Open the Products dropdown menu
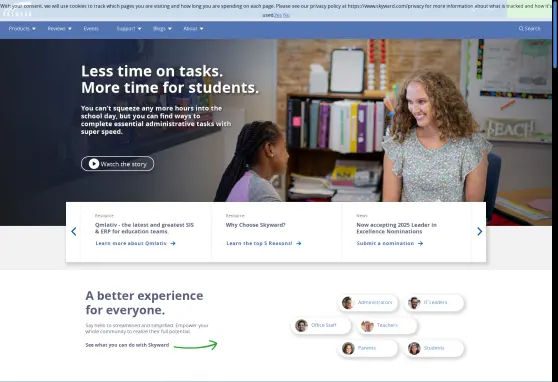 pos(22,28)
